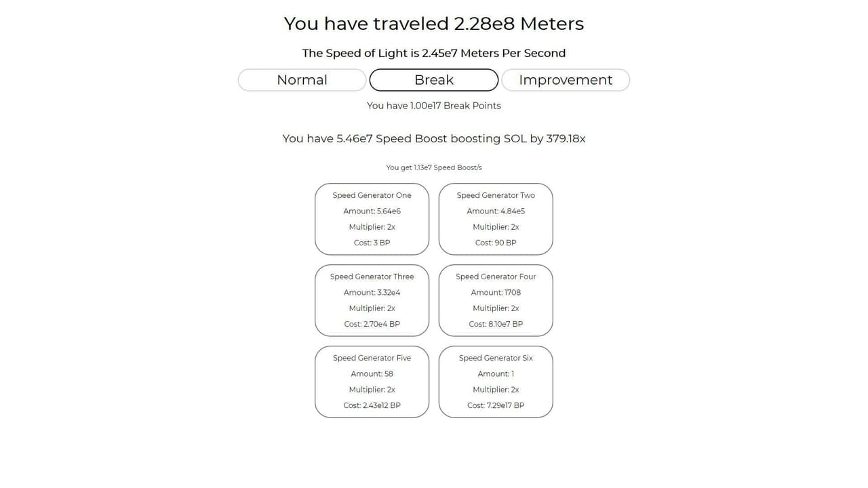This screenshot has width=868, height=488.
Task: Click the Speed Boost total text
Action: click(434, 138)
